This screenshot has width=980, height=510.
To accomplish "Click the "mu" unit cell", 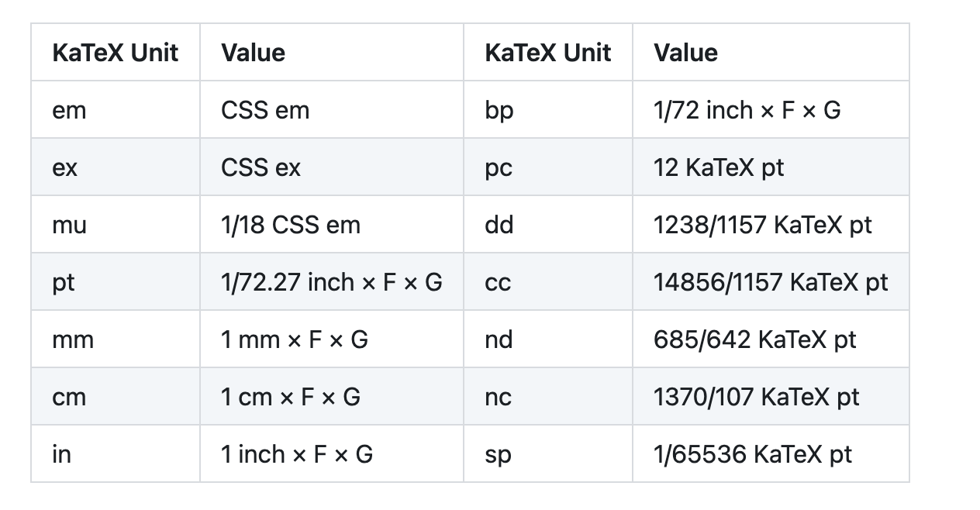I will point(70,225).
